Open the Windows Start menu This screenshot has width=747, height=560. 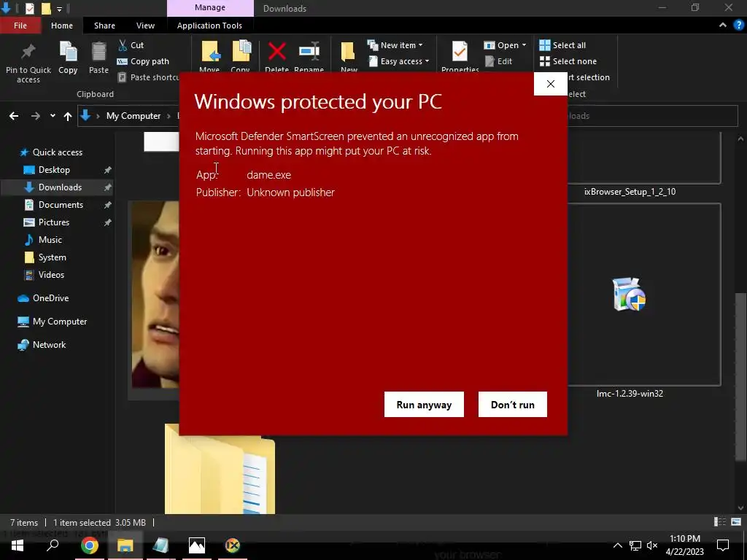(18, 545)
